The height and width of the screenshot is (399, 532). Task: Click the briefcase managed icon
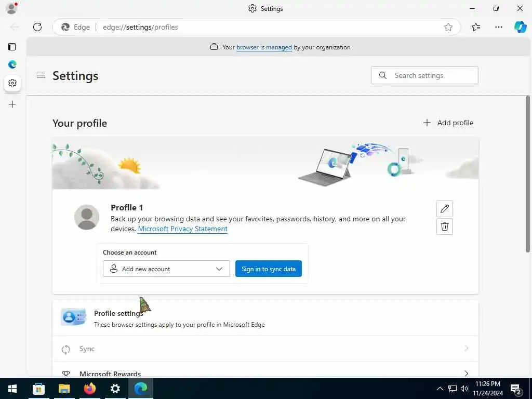point(214,47)
